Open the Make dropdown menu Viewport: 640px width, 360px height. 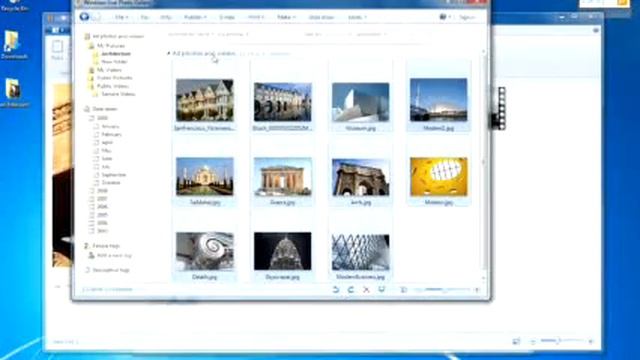coord(286,17)
